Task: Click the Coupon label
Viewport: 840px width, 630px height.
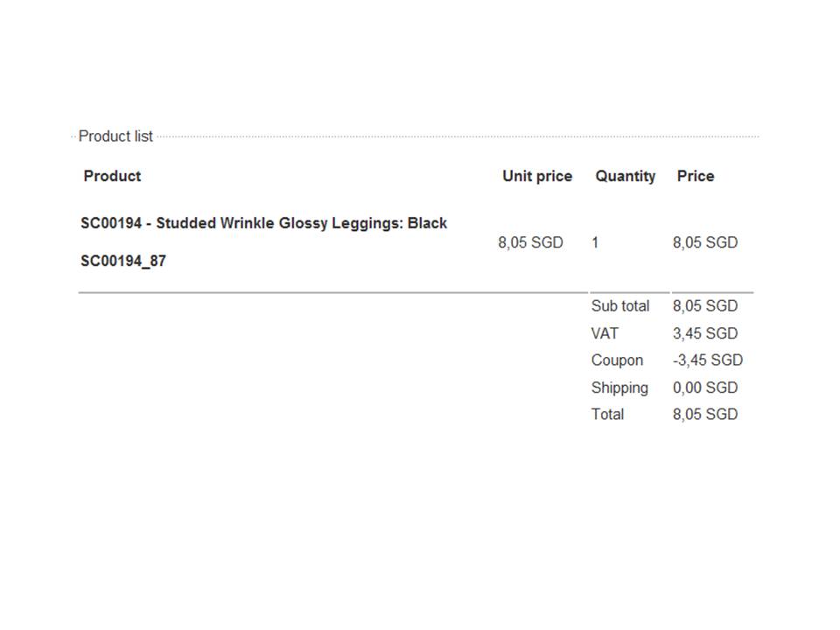Action: pos(617,360)
